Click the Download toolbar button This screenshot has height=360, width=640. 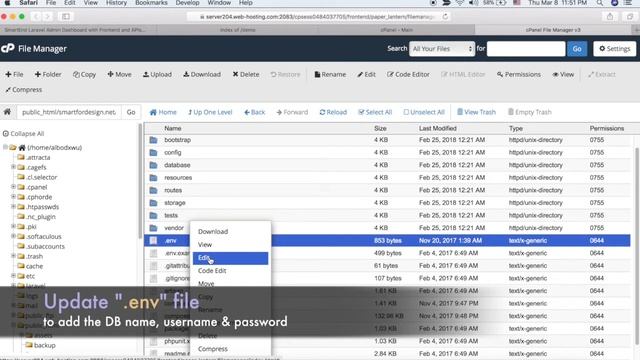[202, 74]
